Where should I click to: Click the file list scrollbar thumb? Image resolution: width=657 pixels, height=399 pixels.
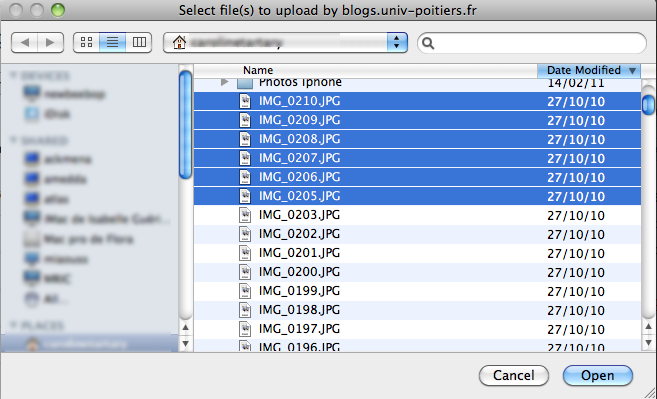point(648,104)
